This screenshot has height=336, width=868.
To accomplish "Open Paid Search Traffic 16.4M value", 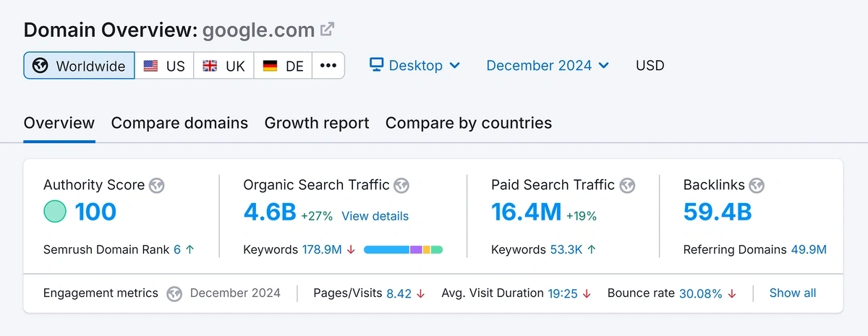I will click(527, 212).
